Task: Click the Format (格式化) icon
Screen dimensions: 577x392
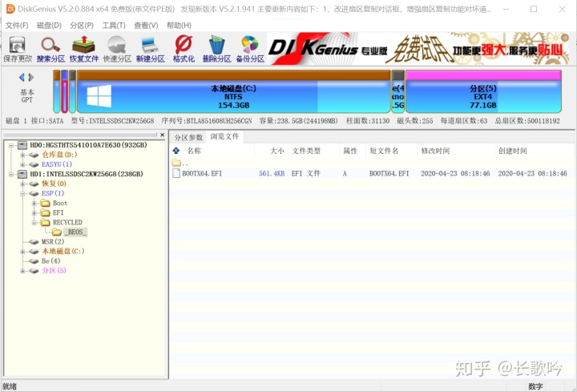Action: tap(184, 50)
